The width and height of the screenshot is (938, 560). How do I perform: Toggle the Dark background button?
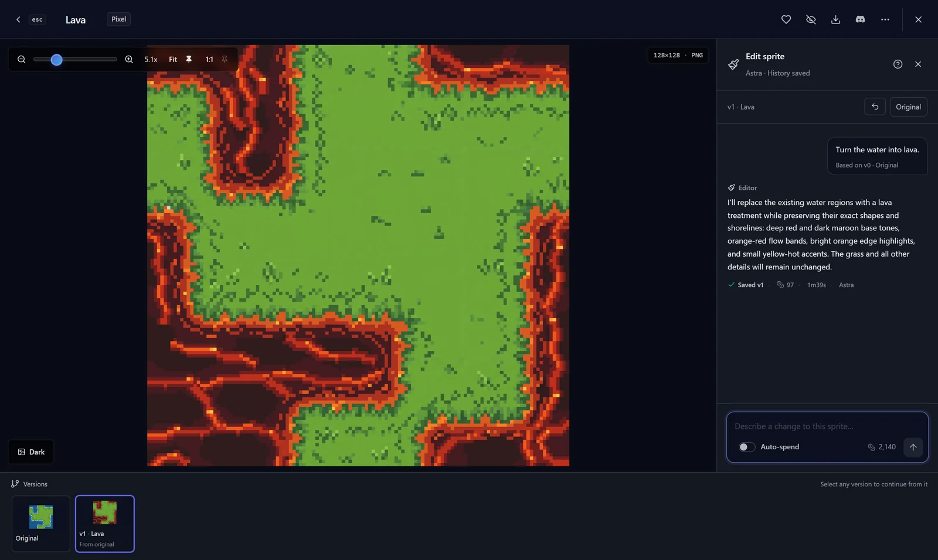[x=31, y=452]
